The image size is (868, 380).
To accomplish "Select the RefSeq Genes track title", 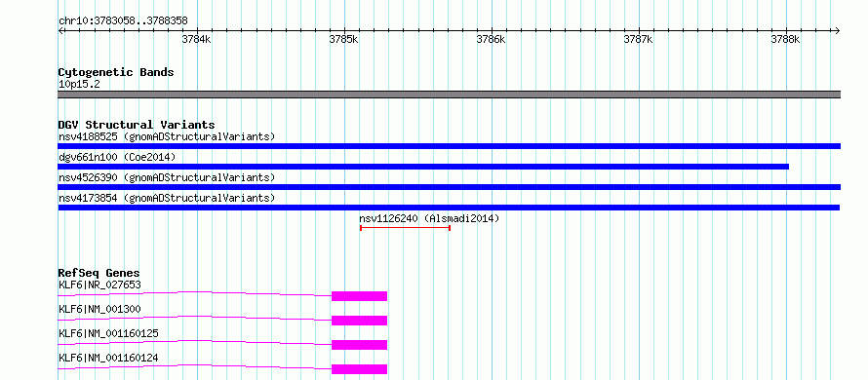I will point(99,273).
